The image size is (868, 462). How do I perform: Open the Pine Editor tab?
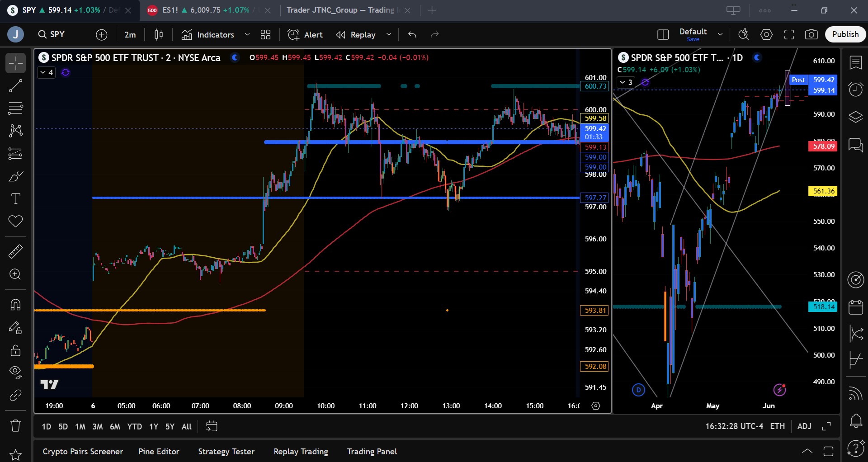coord(159,452)
